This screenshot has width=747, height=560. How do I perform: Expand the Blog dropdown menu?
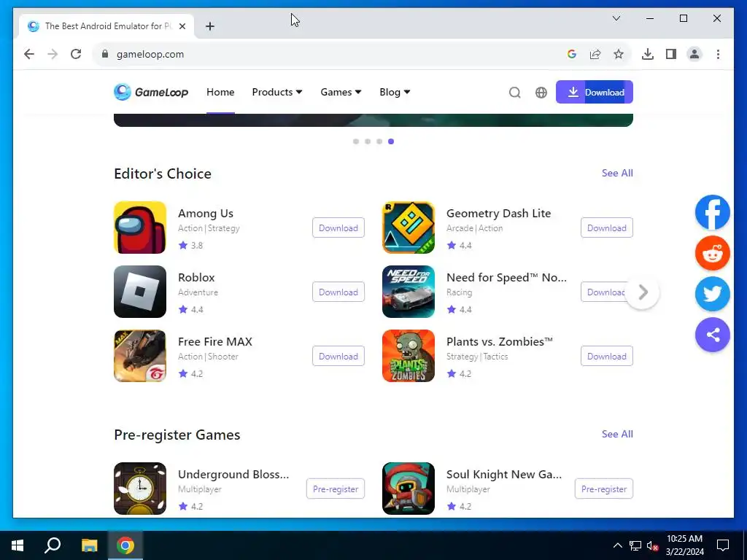pos(395,92)
